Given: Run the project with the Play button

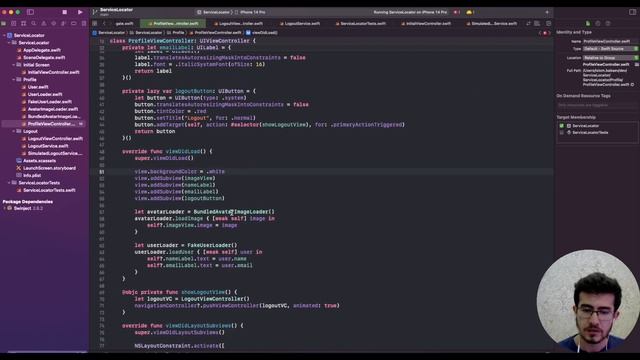Looking at the screenshot, I should coord(80,12).
